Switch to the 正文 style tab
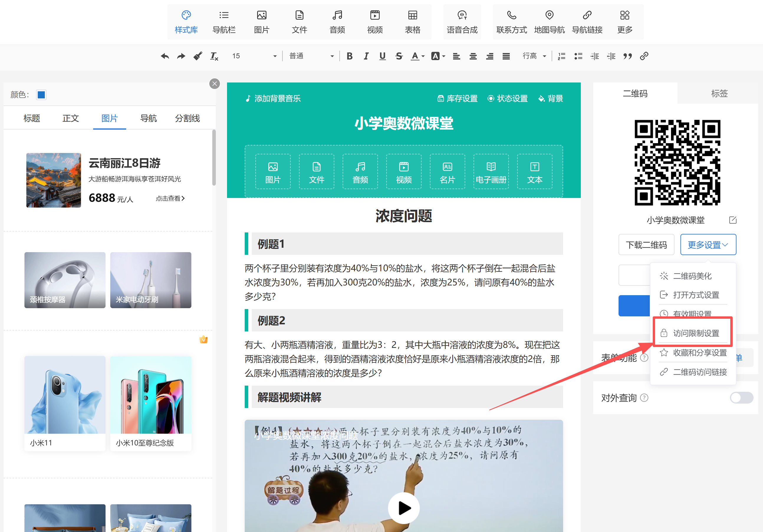Viewport: 763px width, 532px height. 70,118
